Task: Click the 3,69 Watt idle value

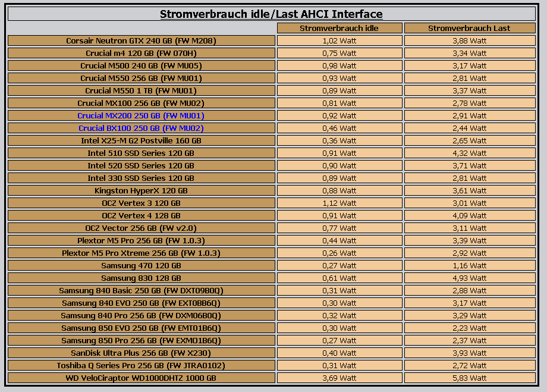Action: point(339,378)
